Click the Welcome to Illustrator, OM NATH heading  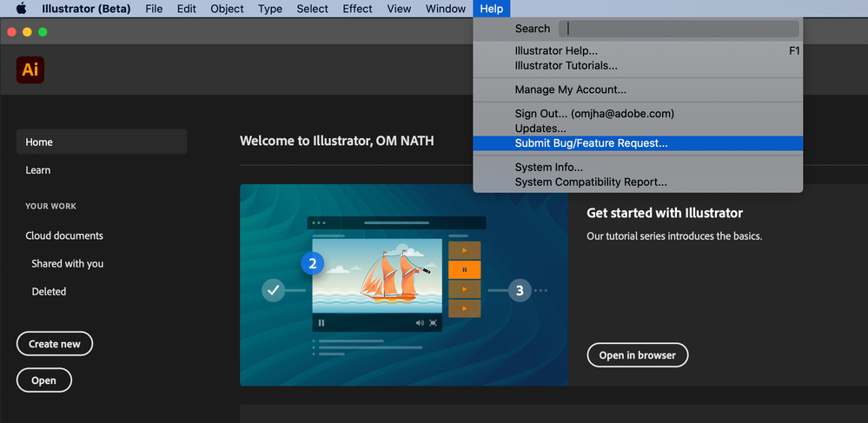tap(336, 142)
